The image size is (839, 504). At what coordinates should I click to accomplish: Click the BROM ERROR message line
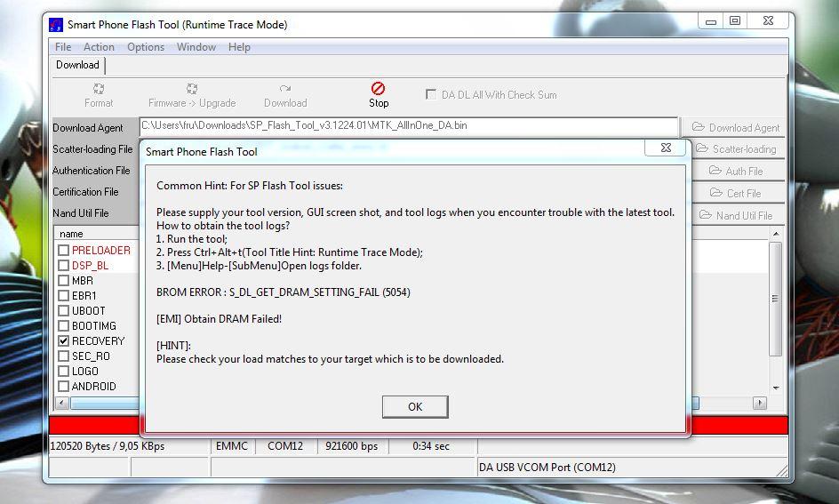tap(283, 292)
